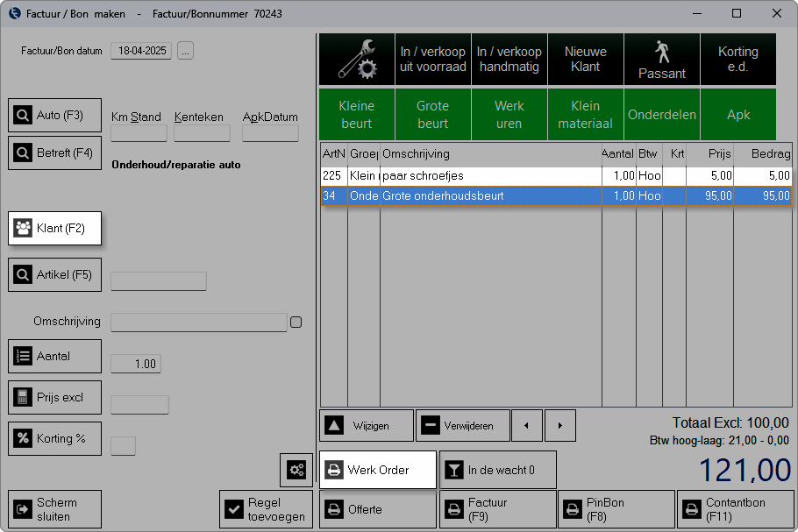Click the minus icon on Verwijderen
The width and height of the screenshot is (798, 532).
[431, 425]
